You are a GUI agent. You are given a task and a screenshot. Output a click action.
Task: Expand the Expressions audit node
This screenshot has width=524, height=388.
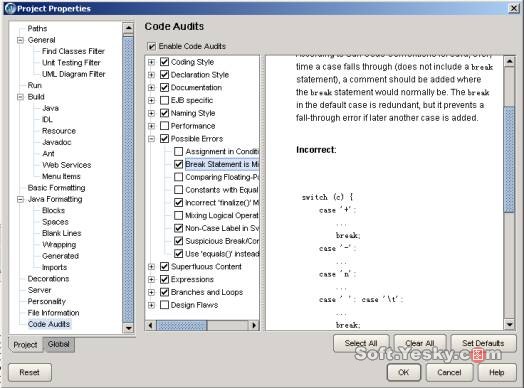(151, 280)
